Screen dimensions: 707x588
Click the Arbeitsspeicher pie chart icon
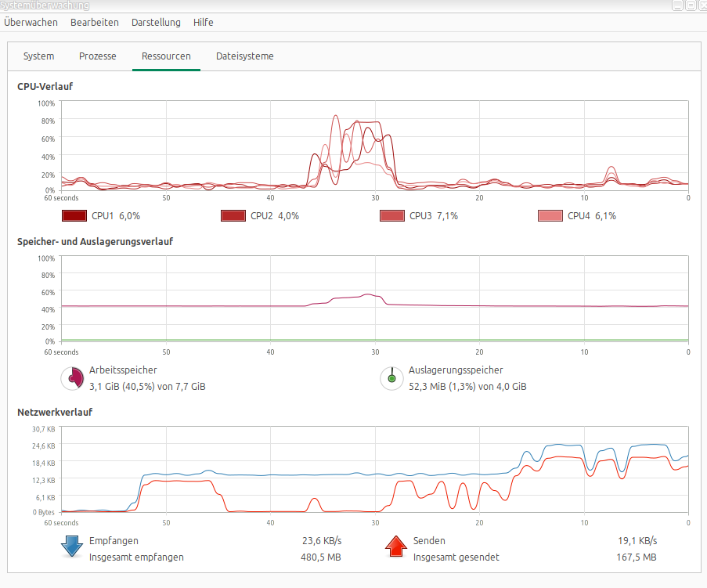[x=73, y=378]
